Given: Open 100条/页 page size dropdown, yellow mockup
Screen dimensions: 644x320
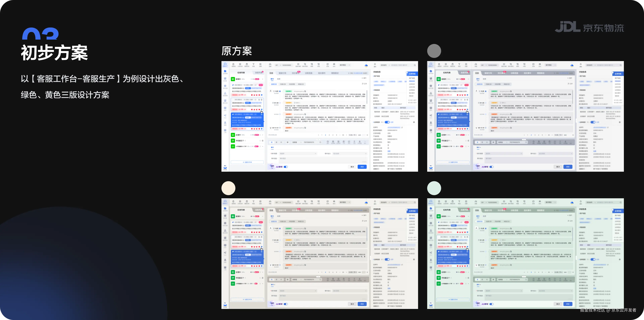Looking at the screenshot, I should tap(353, 272).
